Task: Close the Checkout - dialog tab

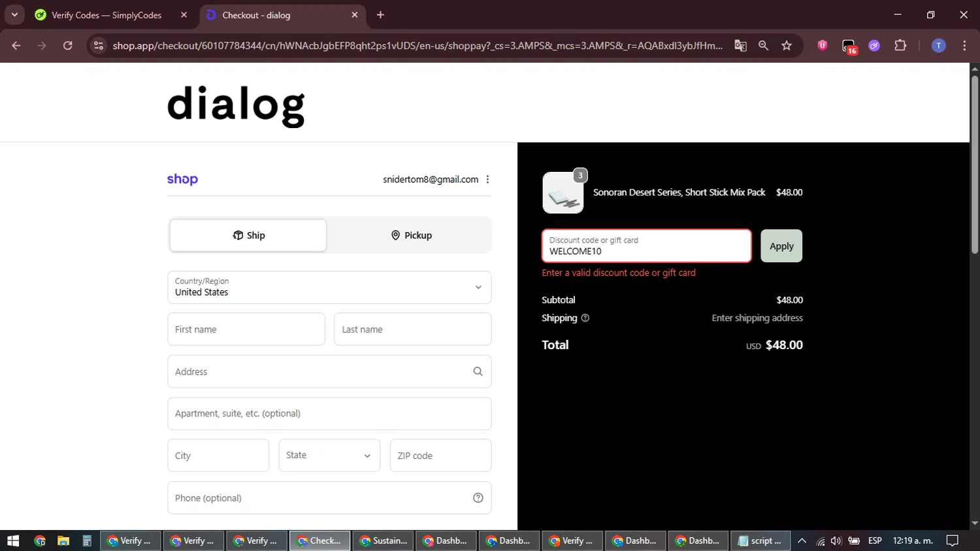Action: coord(355,15)
